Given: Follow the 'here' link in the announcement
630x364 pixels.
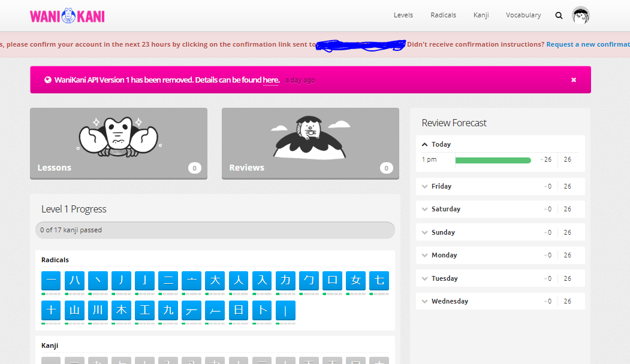Looking at the screenshot, I should click(271, 80).
